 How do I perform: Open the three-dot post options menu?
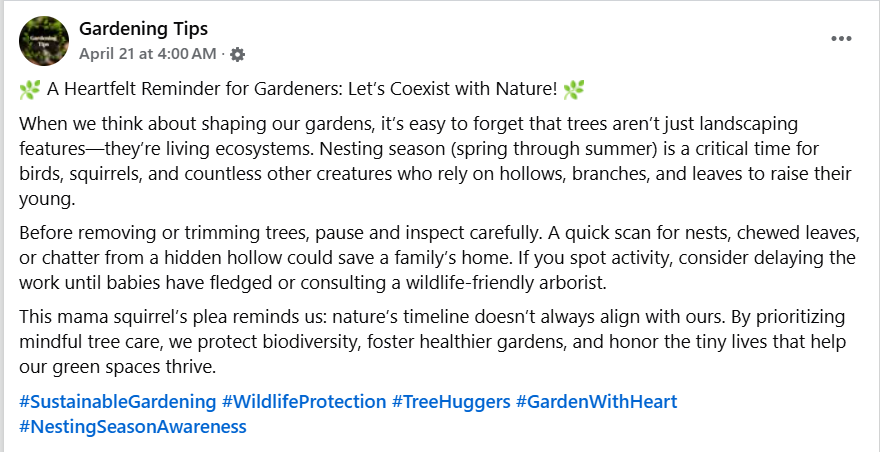click(841, 39)
